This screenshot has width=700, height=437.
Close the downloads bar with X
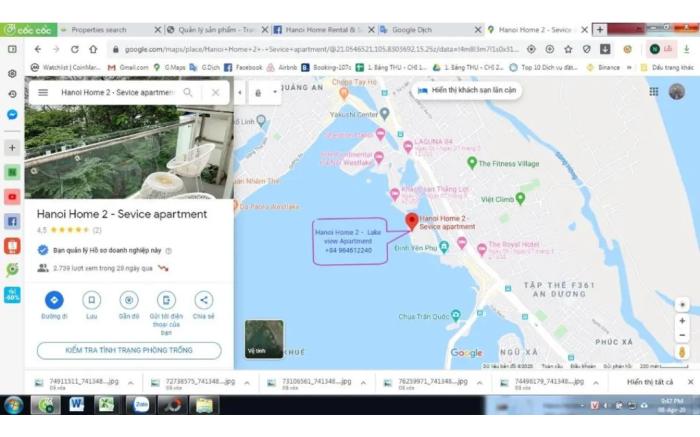690,382
